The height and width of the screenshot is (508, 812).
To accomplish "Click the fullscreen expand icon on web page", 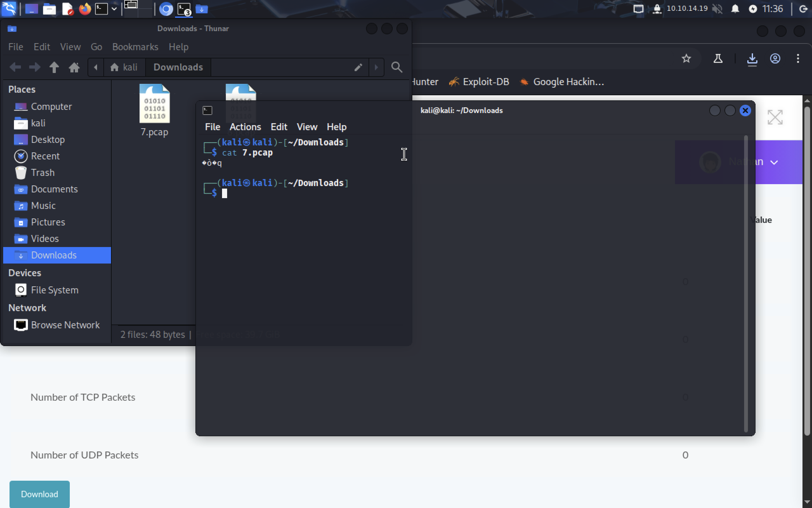I will [x=775, y=117].
